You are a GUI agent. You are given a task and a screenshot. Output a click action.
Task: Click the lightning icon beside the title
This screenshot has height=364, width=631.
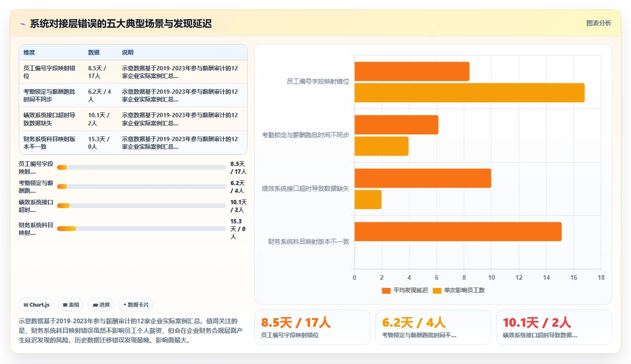(x=23, y=24)
